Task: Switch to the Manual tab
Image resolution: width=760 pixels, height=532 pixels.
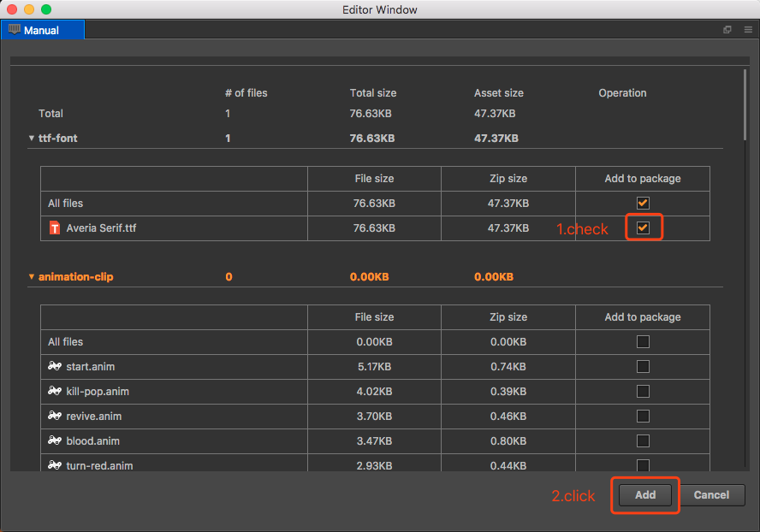Action: pyautogui.click(x=43, y=30)
